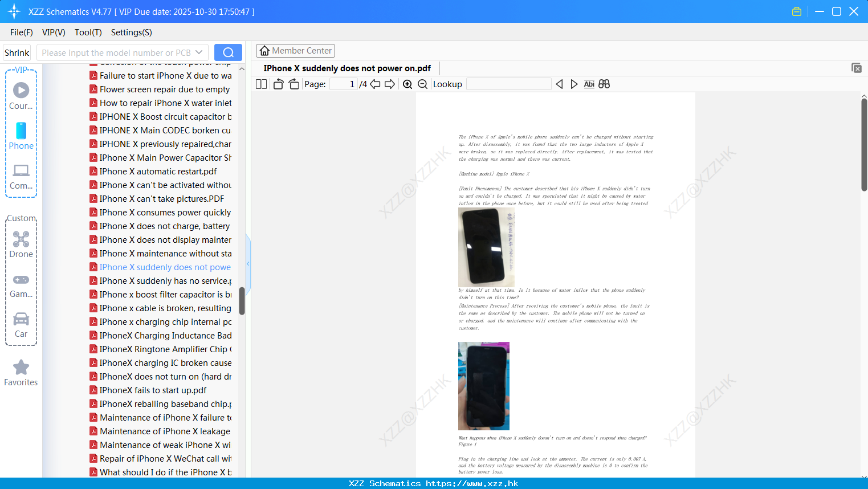Open the Settings(S) menu

pyautogui.click(x=132, y=32)
